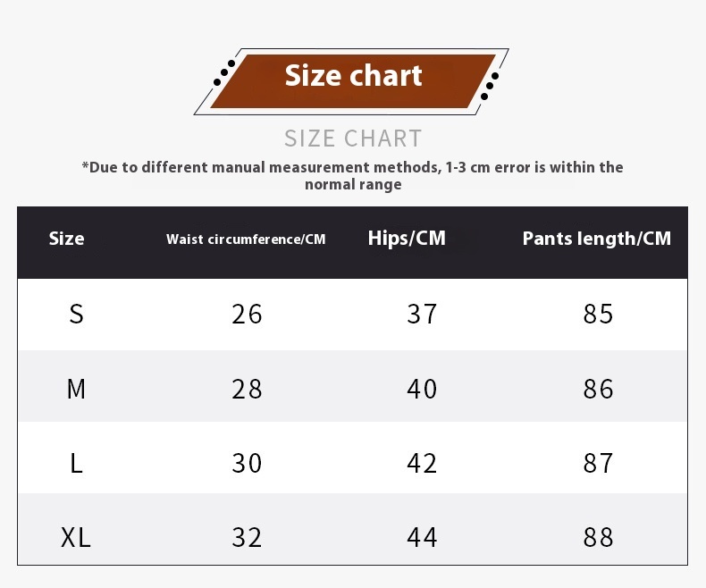Screen dimensions: 706x588
Task: Select the L size row label
Action: click(x=77, y=463)
